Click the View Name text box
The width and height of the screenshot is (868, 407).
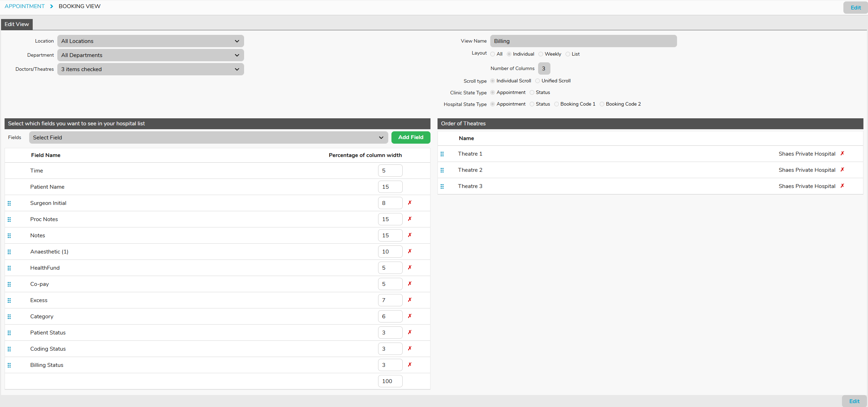click(x=583, y=41)
